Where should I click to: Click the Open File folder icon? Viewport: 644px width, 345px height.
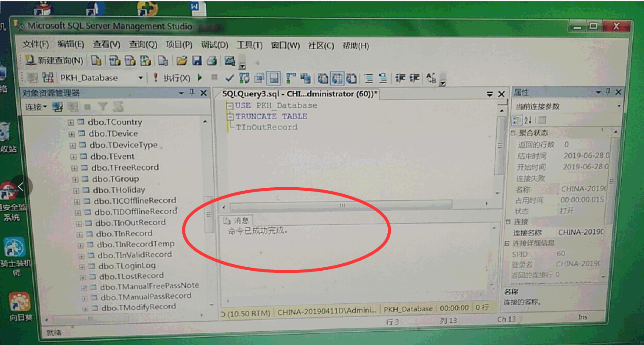pyautogui.click(x=181, y=61)
